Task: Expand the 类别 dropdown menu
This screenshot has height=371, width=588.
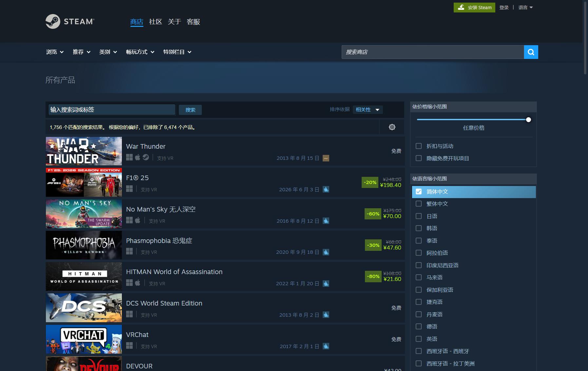Action: [x=108, y=52]
